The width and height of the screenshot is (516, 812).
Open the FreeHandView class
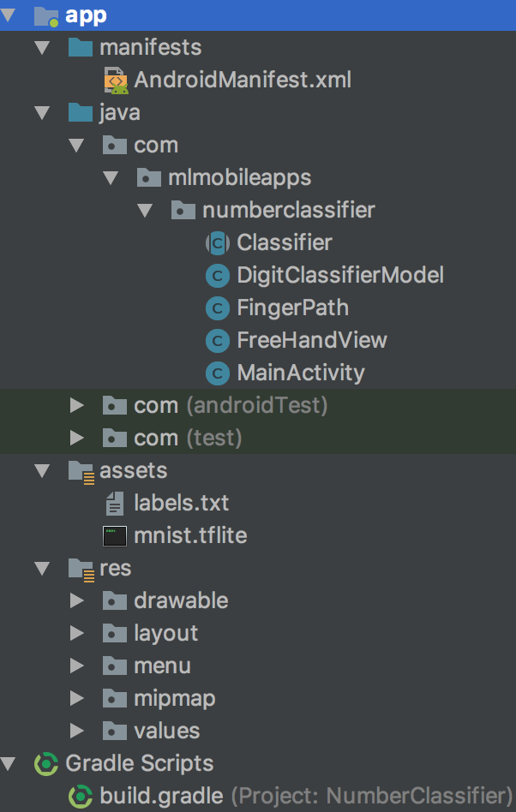(312, 340)
